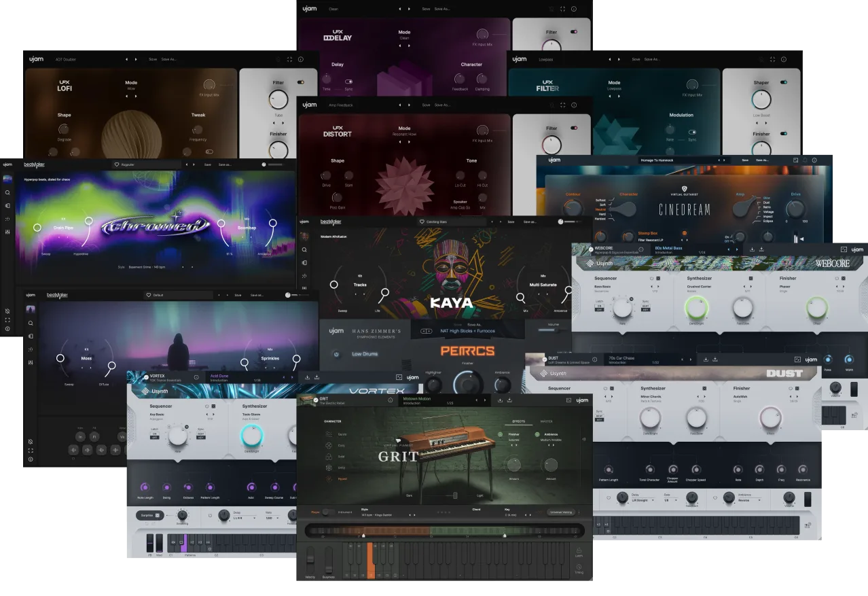Click the Universal Voicing button in GRIT
The image size is (868, 596).
[561, 512]
